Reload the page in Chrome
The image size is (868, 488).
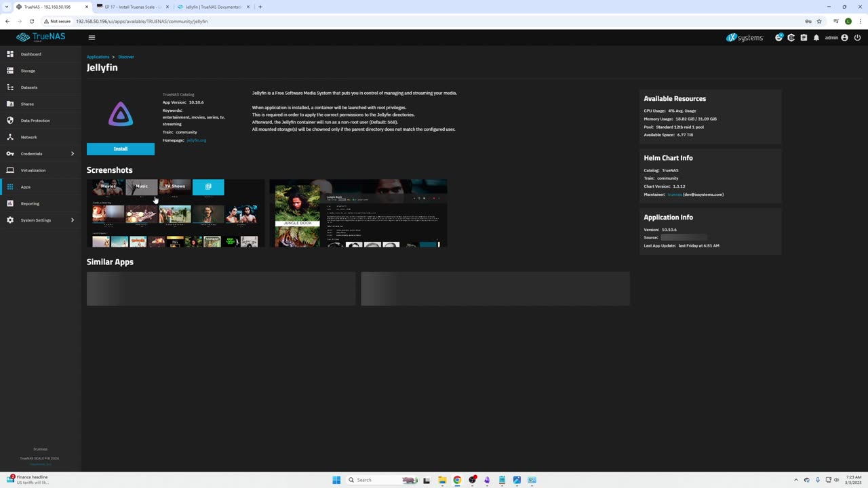coord(31,21)
